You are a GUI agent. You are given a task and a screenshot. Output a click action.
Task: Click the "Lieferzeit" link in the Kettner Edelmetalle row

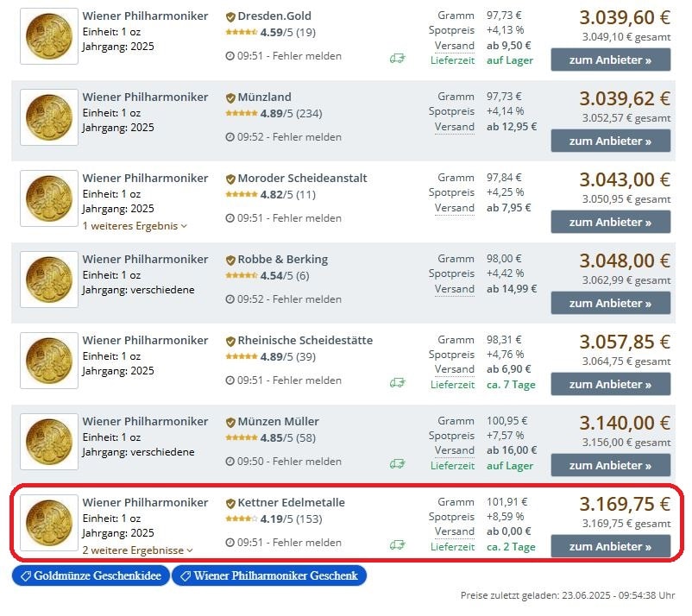tap(452, 547)
